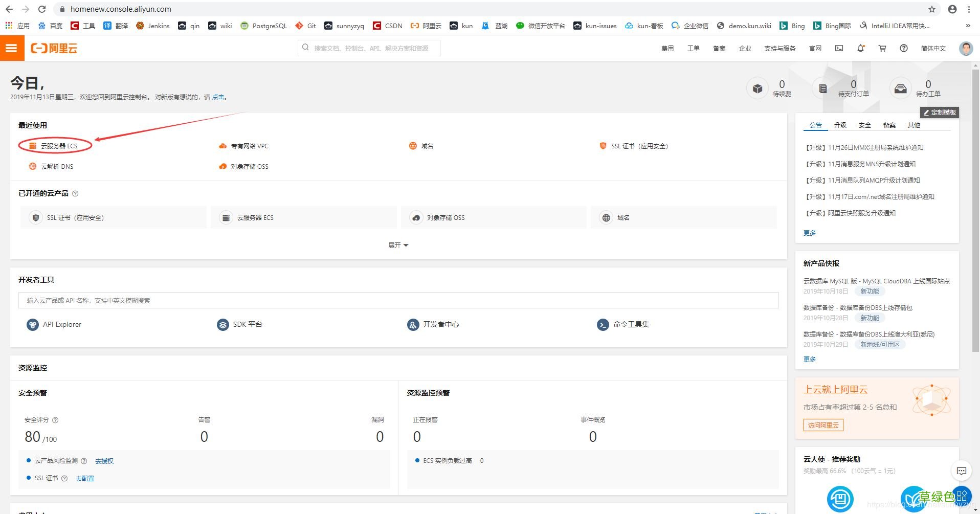
Task: Open 专有网络 VPC from recently used
Action: coord(243,146)
